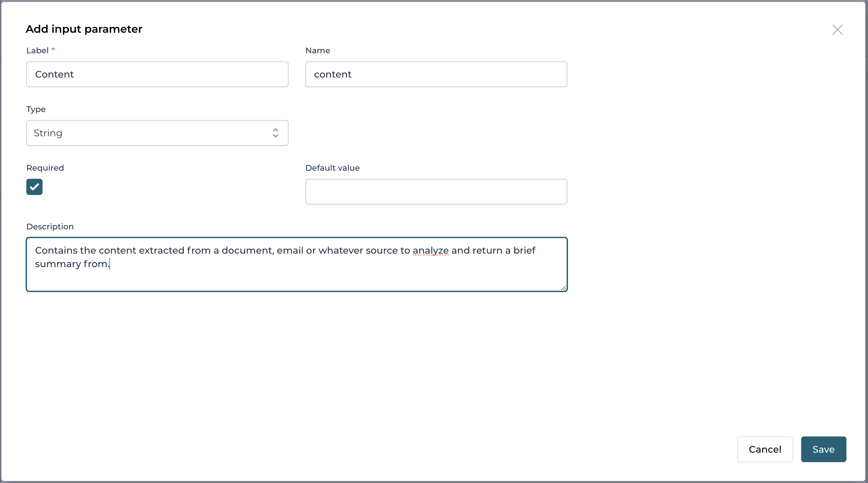Viewport: 868px width, 483px height.
Task: Close the Add input parameter dialog
Action: 837,30
